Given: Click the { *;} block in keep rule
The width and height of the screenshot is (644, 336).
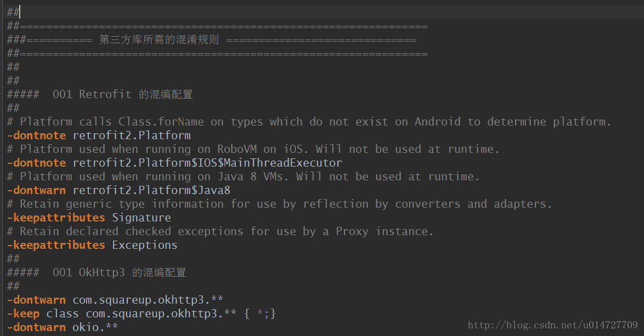Looking at the screenshot, I should [x=260, y=314].
